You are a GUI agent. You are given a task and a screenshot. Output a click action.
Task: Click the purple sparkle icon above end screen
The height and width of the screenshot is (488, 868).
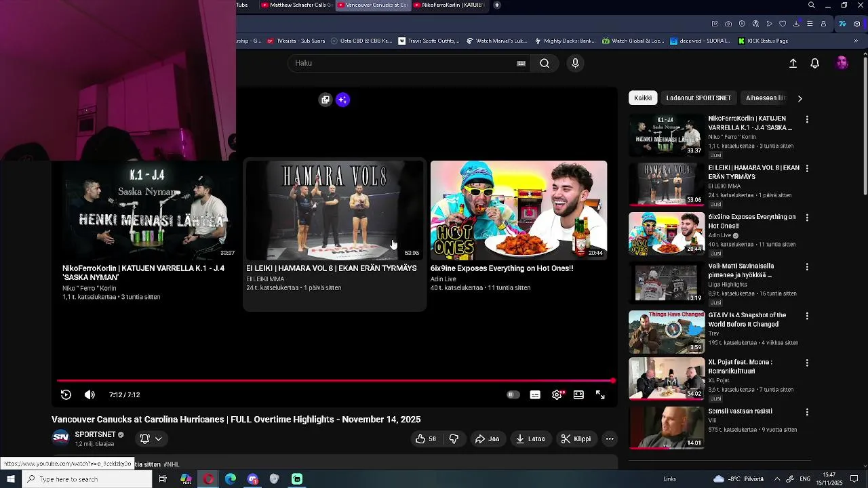point(342,100)
